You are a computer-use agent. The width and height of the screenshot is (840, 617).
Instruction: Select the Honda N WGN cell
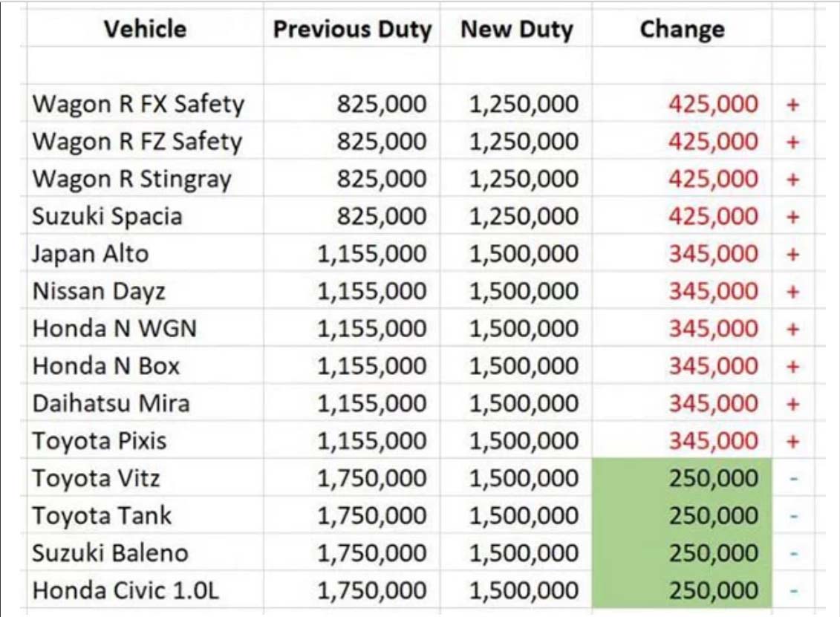(114, 329)
